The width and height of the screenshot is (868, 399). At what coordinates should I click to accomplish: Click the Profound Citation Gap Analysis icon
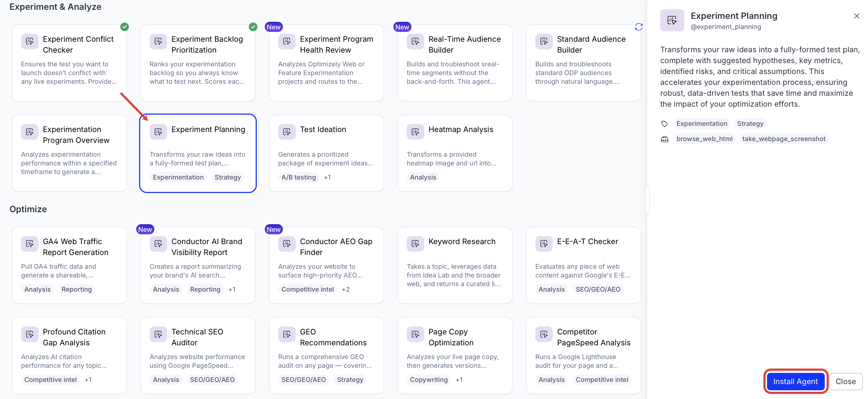click(30, 334)
